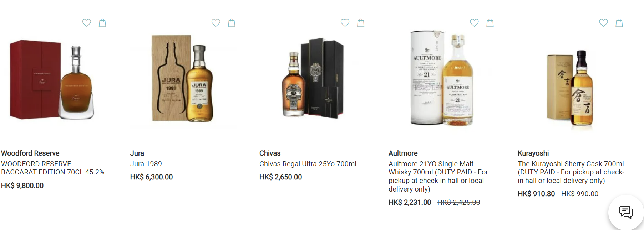Open the live chat bubble

[626, 212]
